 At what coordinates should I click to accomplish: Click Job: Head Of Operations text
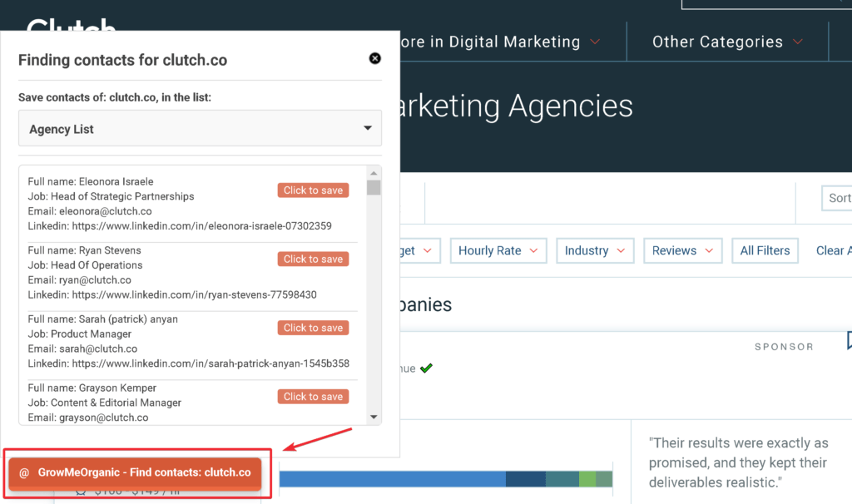click(x=86, y=265)
